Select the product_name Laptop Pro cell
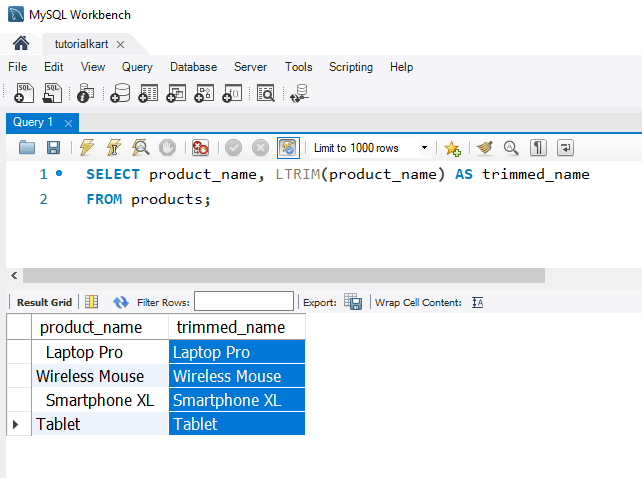The image size is (642, 478). (100, 352)
